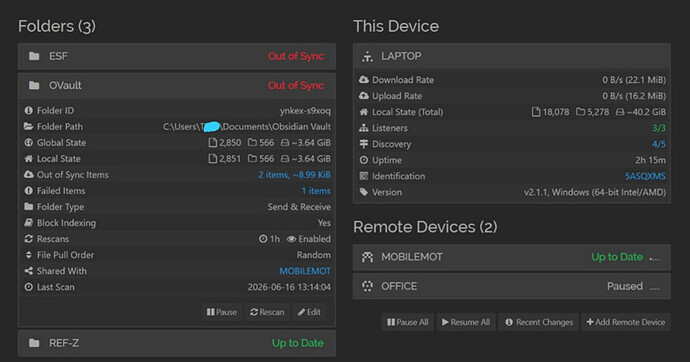
Task: Click the MOBILEMOT device identicon
Action: 367,257
